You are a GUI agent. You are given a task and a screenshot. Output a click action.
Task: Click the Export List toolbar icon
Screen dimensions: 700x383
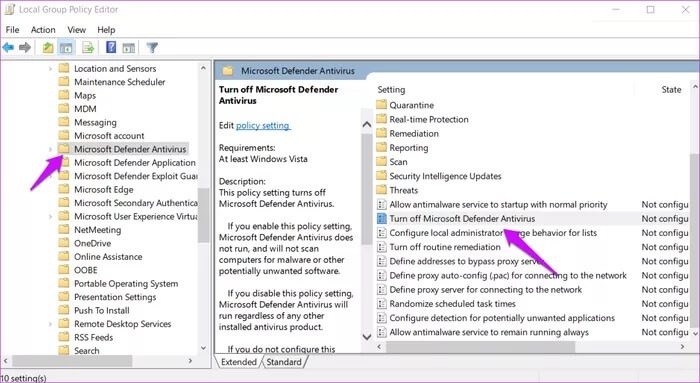pyautogui.click(x=88, y=47)
